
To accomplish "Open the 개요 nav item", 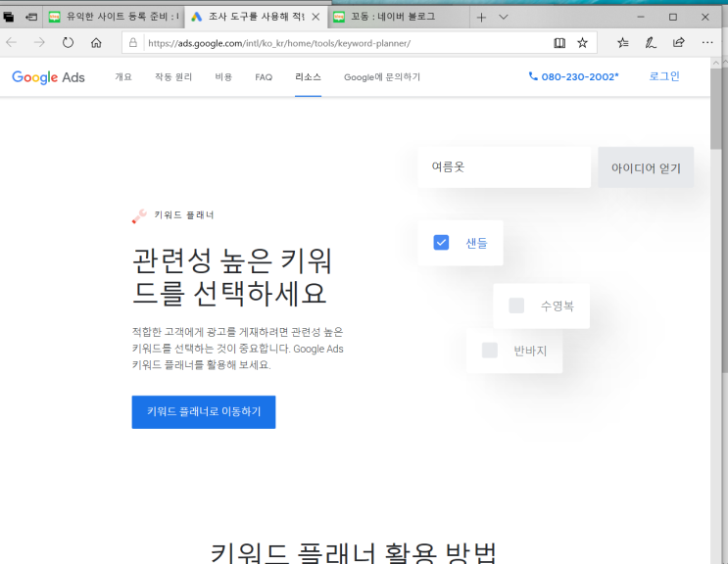I will 123,77.
